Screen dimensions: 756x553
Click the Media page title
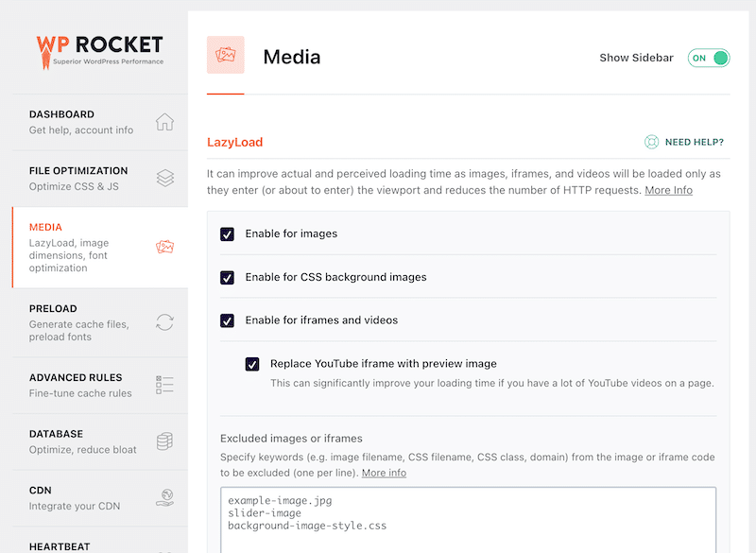point(292,57)
